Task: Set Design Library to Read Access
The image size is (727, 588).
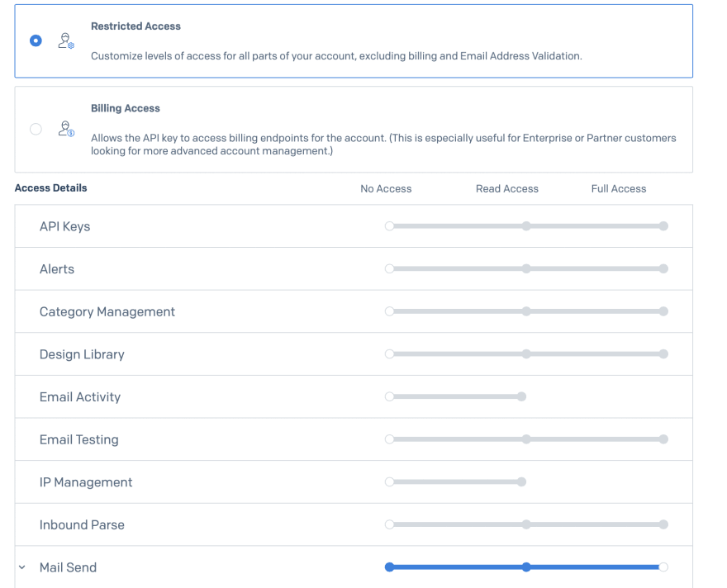Action: point(526,354)
